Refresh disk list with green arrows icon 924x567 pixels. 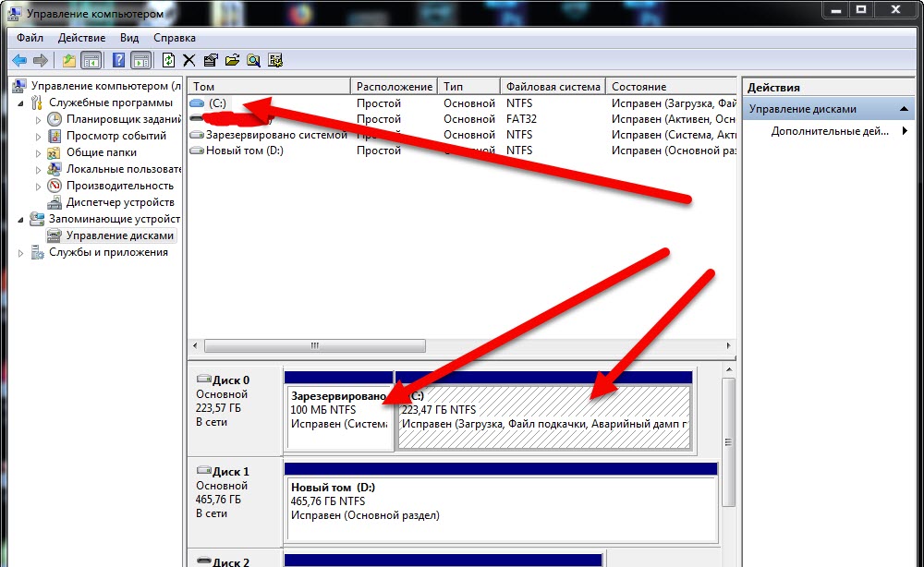168,60
